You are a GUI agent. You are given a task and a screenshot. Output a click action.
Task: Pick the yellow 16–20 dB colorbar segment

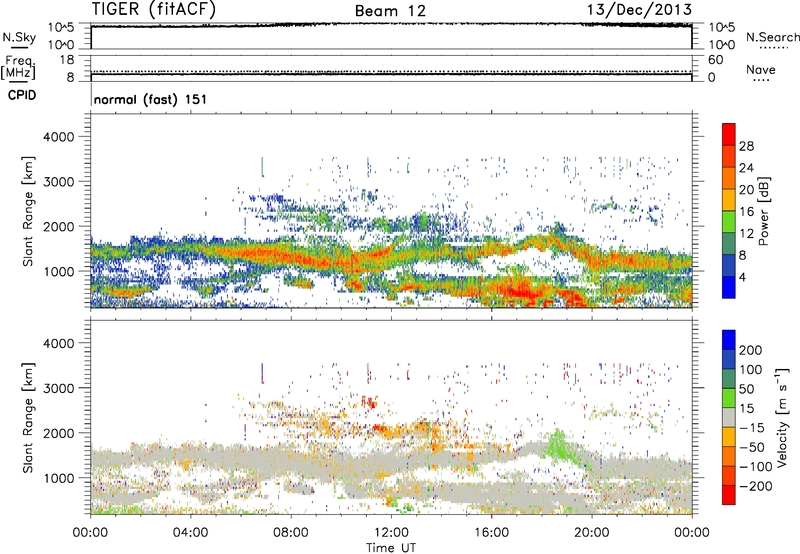point(729,200)
